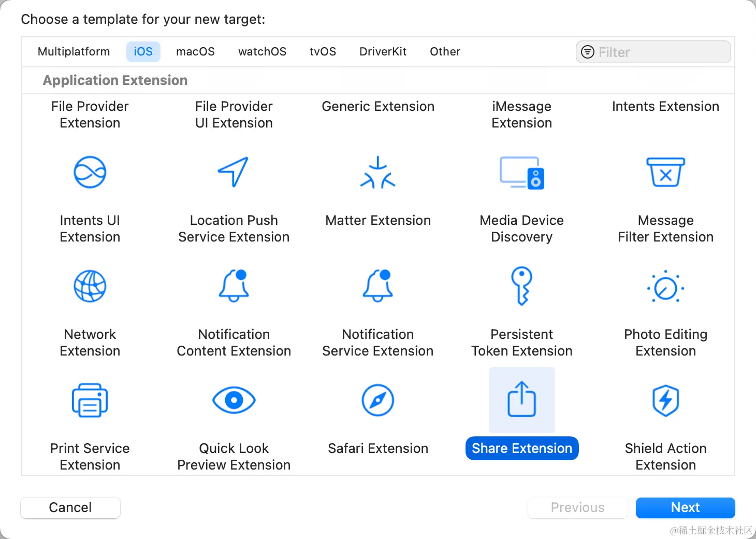Click the "Notification Content Extension" label text
This screenshot has width=756, height=539.
tap(234, 343)
